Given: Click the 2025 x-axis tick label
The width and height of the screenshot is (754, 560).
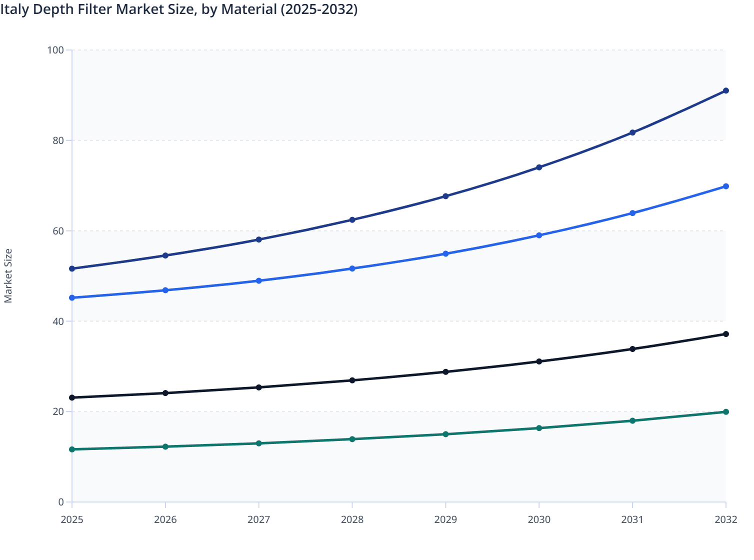Looking at the screenshot, I should [x=72, y=519].
